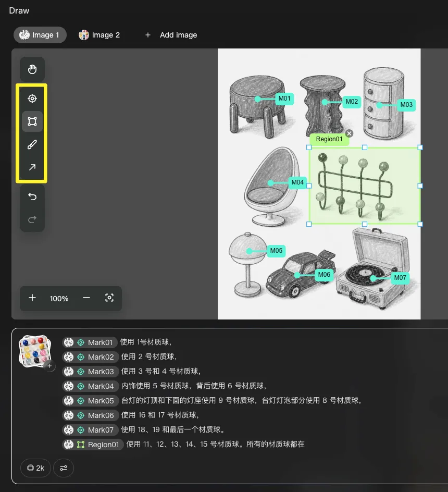Select the Region01 label on canvas
The image size is (448, 492).
(x=329, y=139)
